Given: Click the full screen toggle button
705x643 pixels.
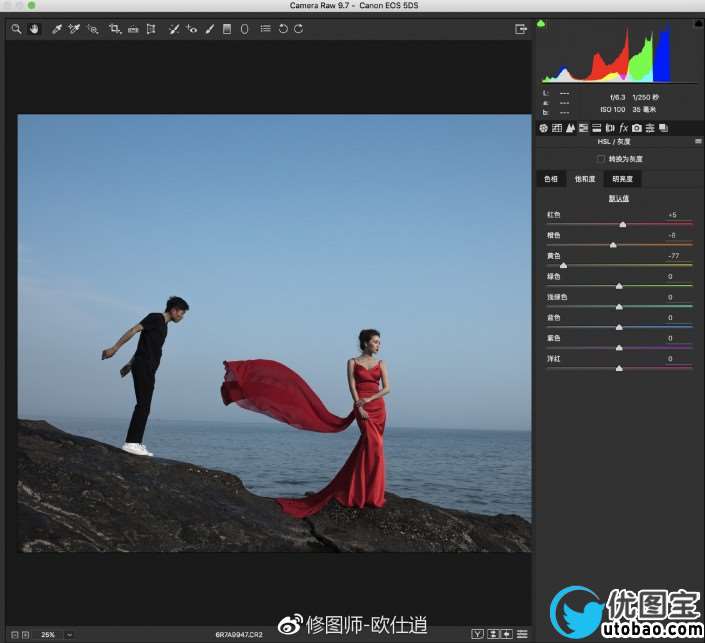Looking at the screenshot, I should point(521,29).
